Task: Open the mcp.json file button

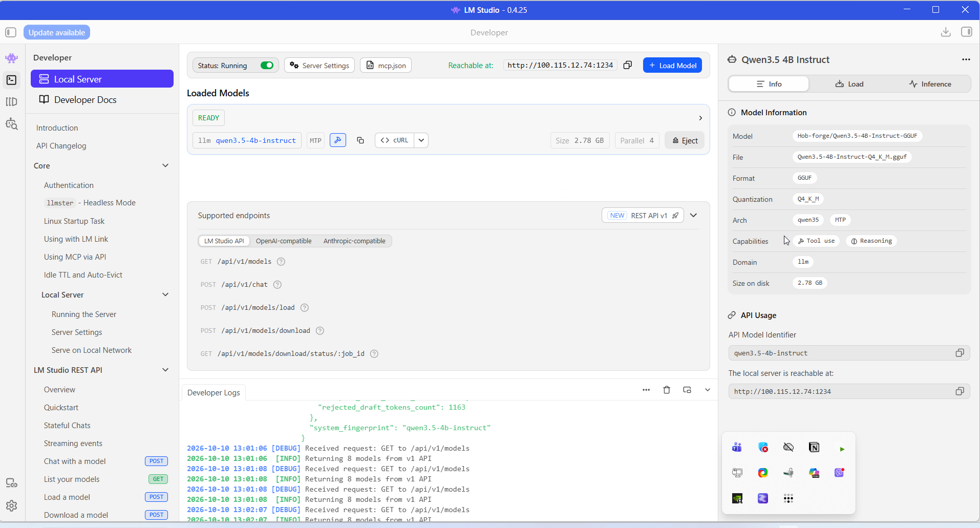Action: (x=386, y=65)
